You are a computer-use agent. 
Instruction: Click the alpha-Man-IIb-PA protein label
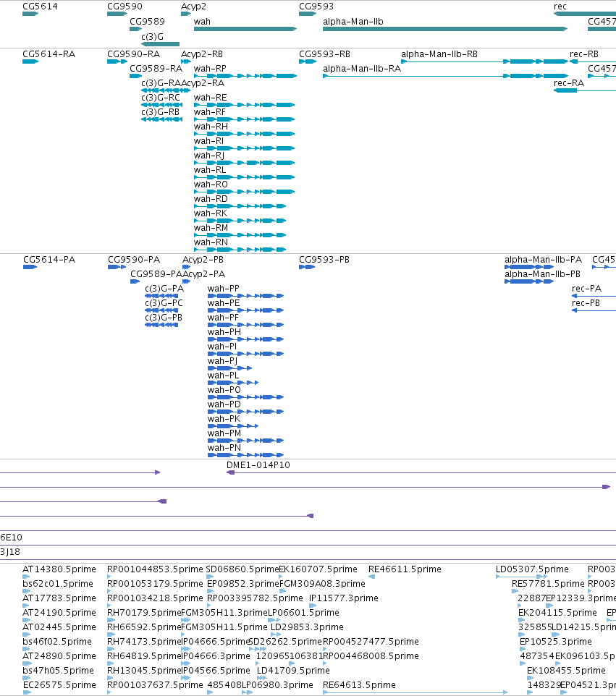[x=543, y=260]
